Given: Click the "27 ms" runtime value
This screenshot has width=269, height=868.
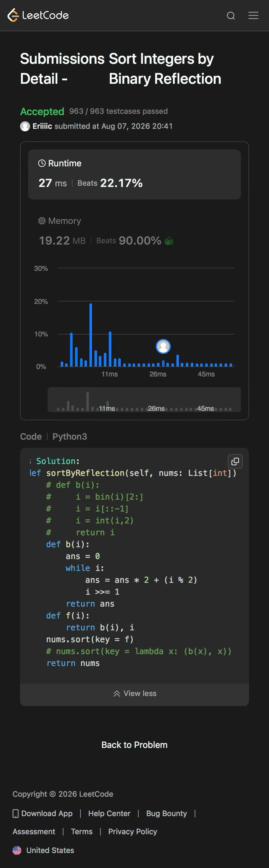Looking at the screenshot, I should (53, 183).
